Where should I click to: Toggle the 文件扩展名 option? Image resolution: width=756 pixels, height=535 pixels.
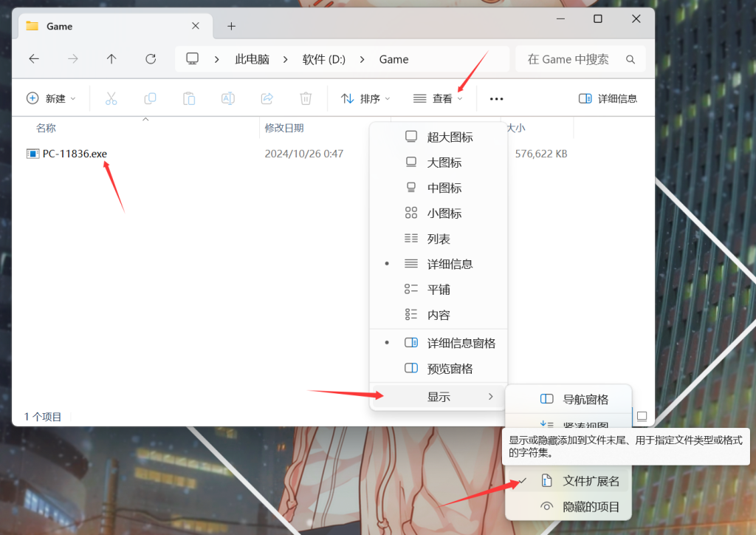tap(591, 481)
